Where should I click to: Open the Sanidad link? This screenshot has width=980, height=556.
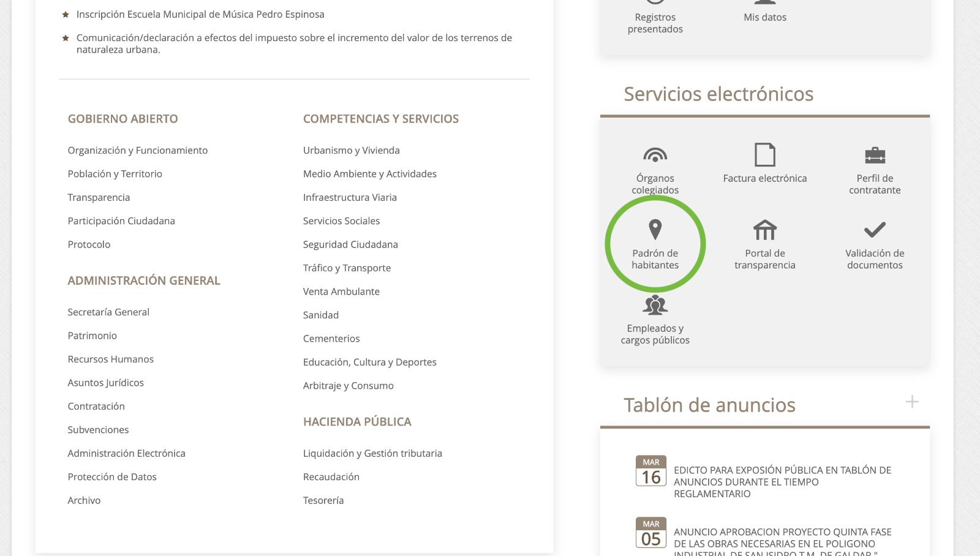coord(320,315)
